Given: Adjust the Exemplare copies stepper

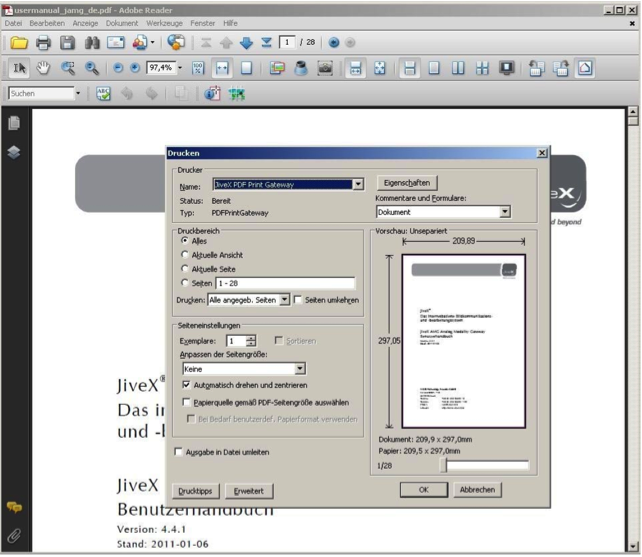Looking at the screenshot, I should point(251,341).
